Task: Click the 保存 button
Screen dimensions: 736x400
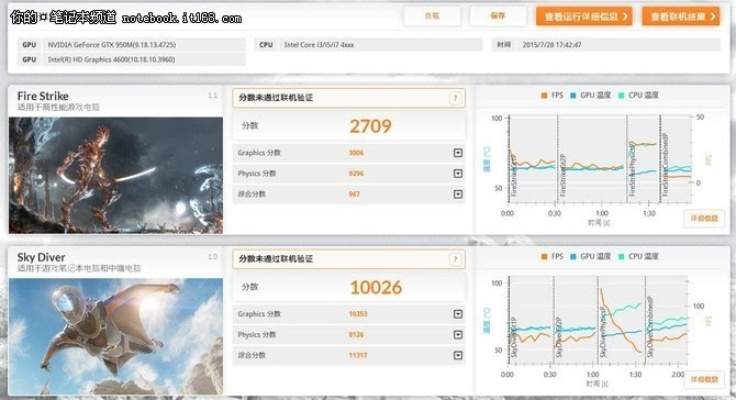Action: tap(498, 16)
